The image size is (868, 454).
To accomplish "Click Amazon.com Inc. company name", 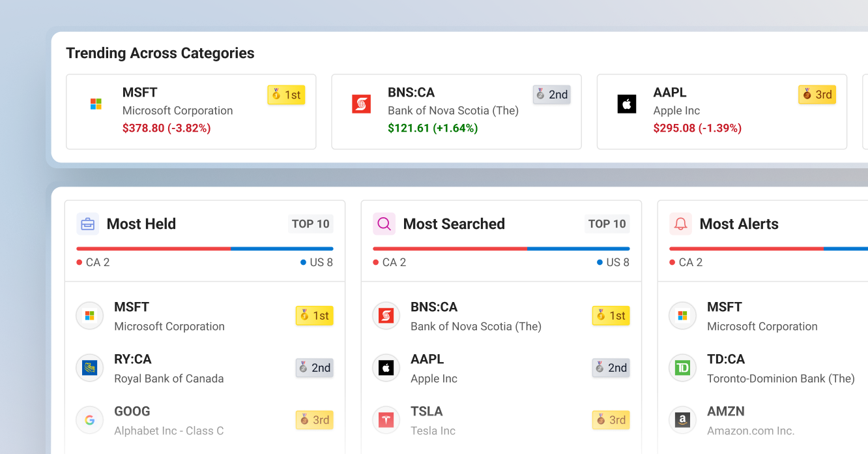I will click(751, 431).
